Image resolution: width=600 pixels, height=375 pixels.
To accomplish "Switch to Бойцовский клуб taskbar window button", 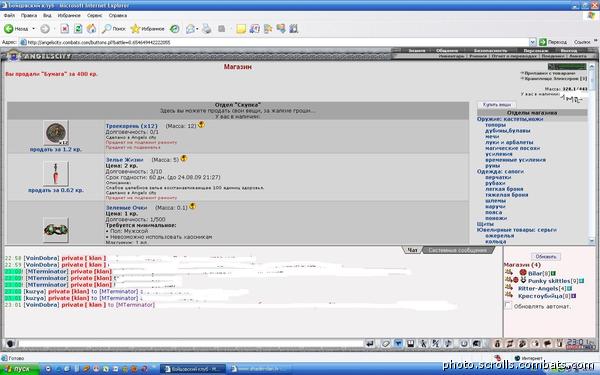I will [194, 369].
